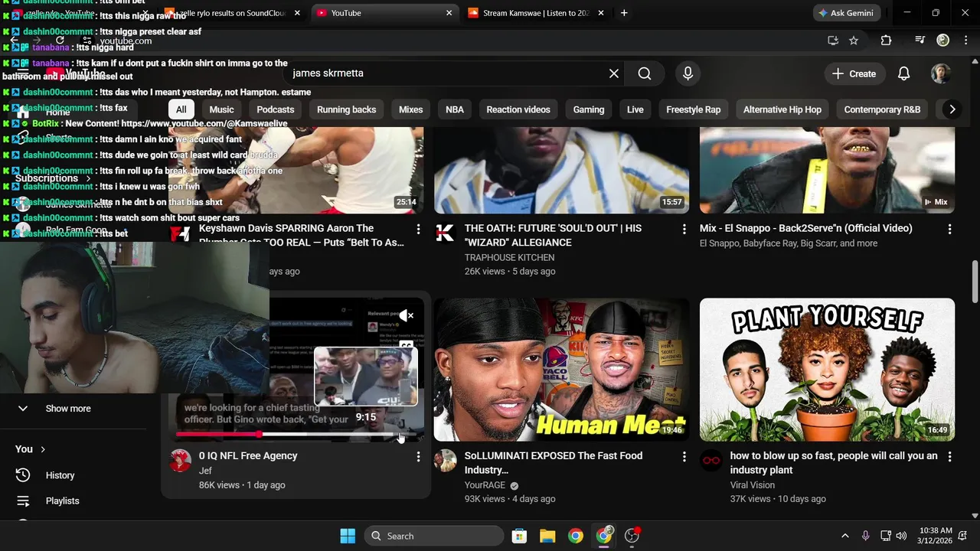Click the Ask Gemini button
This screenshot has height=551, width=980.
click(x=846, y=13)
